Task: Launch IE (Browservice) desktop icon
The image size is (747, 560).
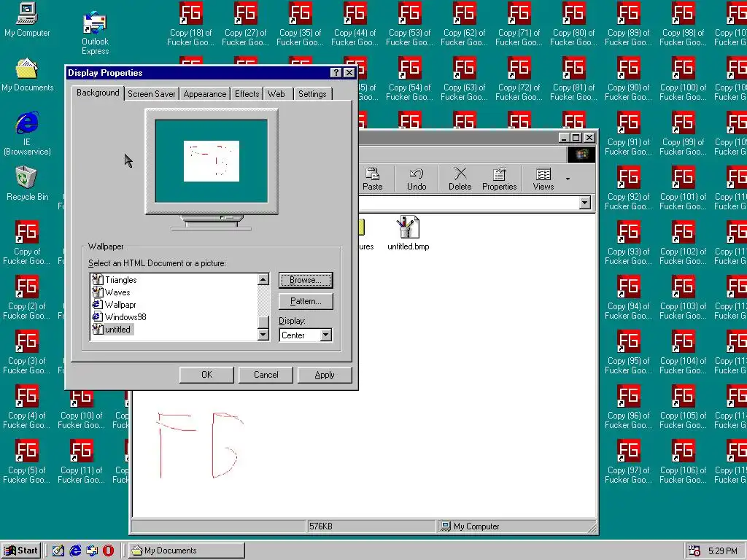Action: (27, 134)
